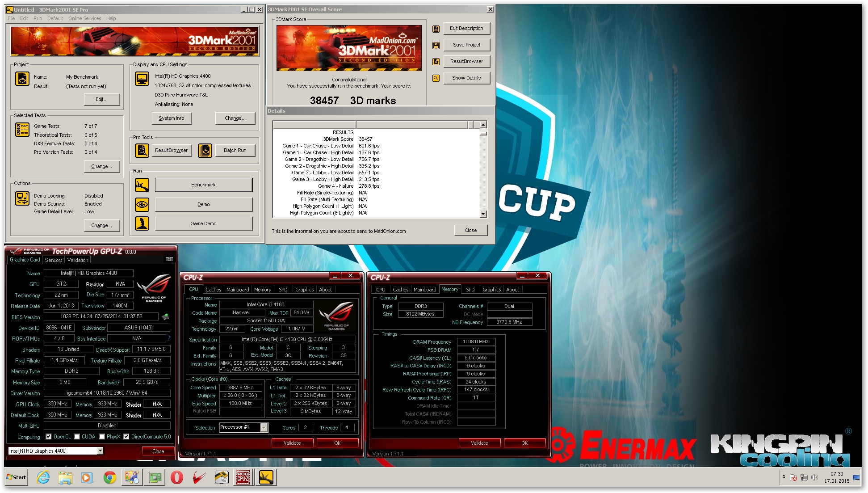Click the Game Demo icon in Run section
Screen dimensions: 868x493
tap(142, 223)
